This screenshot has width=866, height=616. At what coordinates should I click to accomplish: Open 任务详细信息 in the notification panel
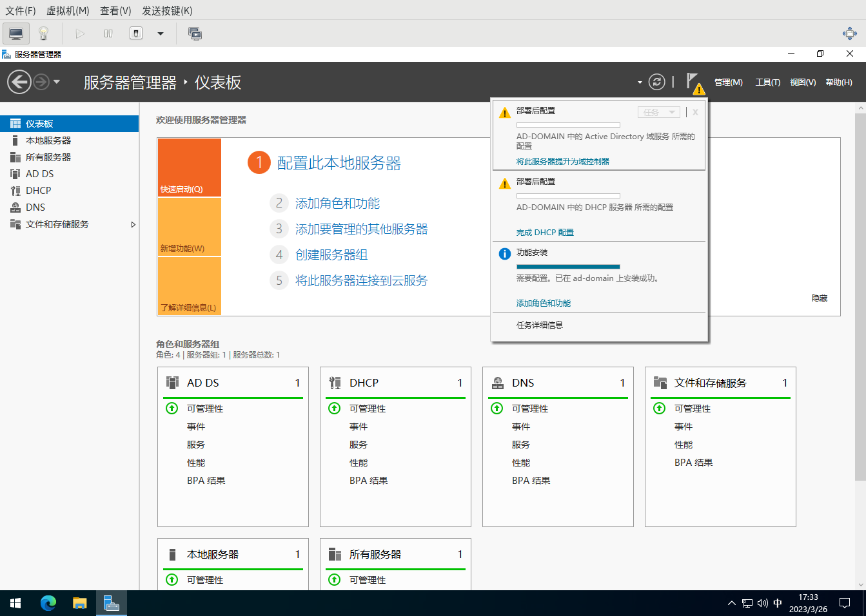[540, 325]
